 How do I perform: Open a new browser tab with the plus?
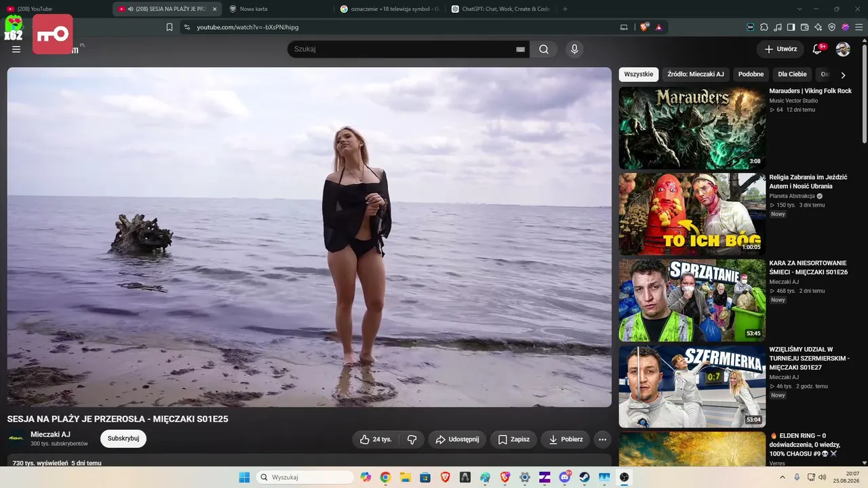pyautogui.click(x=565, y=9)
